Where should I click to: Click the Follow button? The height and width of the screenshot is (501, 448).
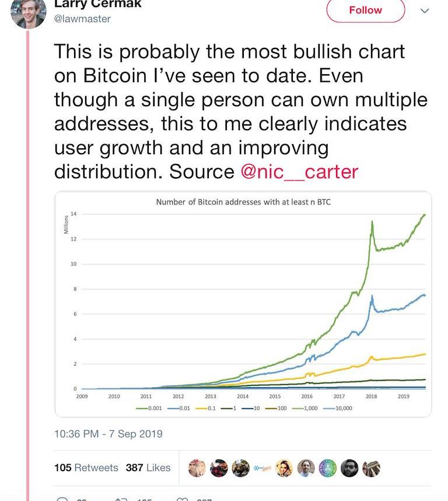pyautogui.click(x=365, y=10)
